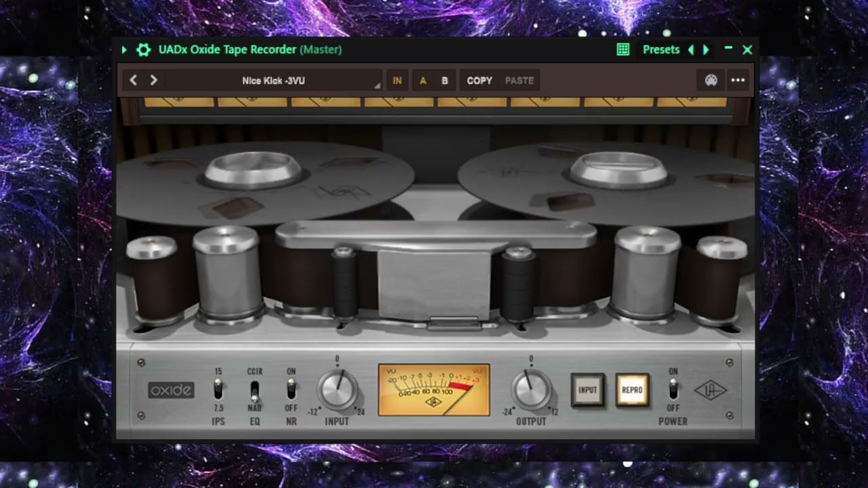Select the INPUT monitor path button
868x488 pixels.
pos(587,390)
